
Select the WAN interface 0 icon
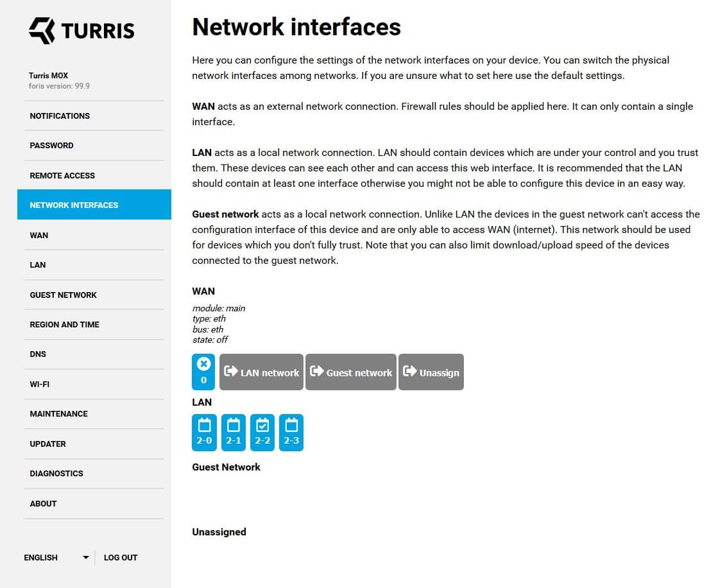(203, 372)
